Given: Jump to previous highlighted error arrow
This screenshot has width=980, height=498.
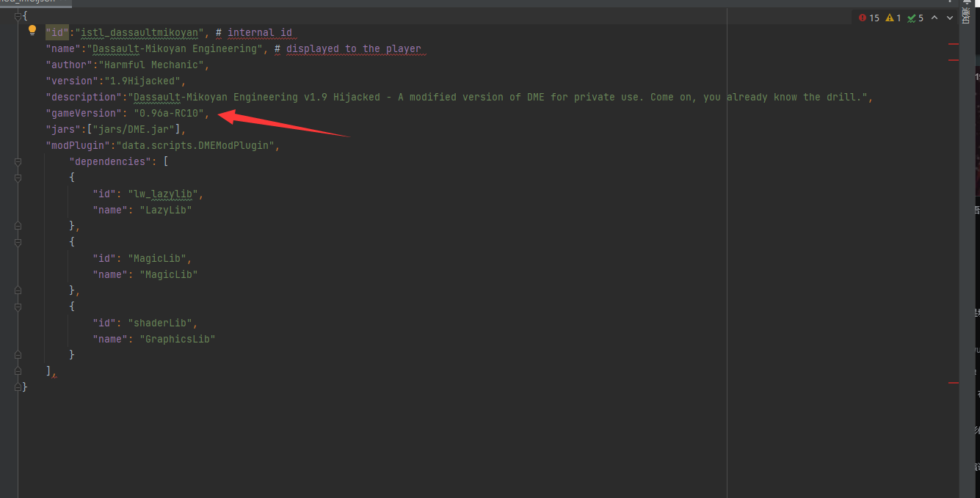Looking at the screenshot, I should point(934,18).
